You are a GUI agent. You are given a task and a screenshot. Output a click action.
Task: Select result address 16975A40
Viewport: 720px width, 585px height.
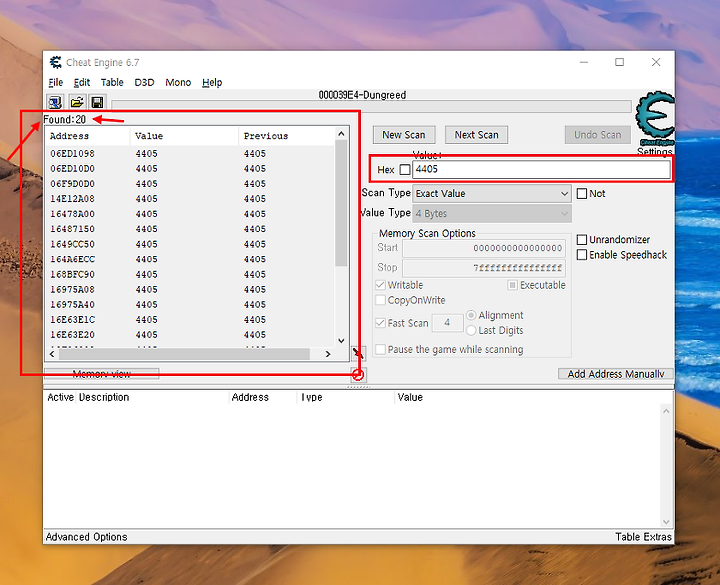[x=72, y=304]
